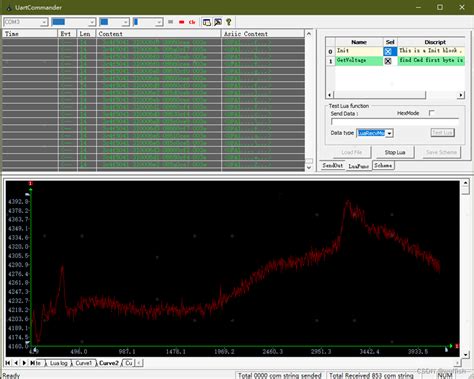The height and width of the screenshot is (379, 474).
Task: Enable the HexMode checkbox
Action: (432, 113)
